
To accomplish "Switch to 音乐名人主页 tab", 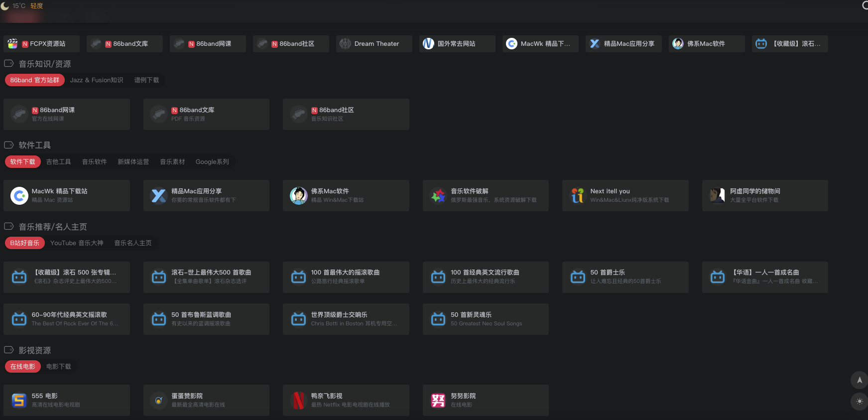I will [133, 243].
